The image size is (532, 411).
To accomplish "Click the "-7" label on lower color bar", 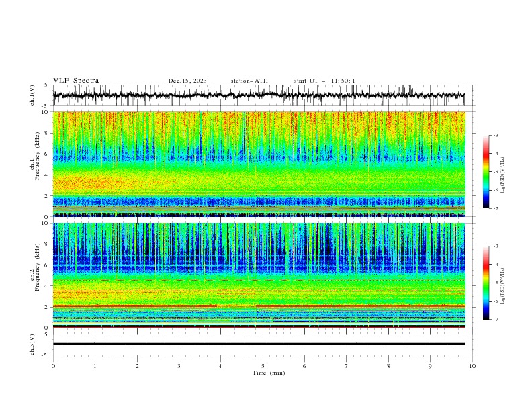I will coord(495,319).
